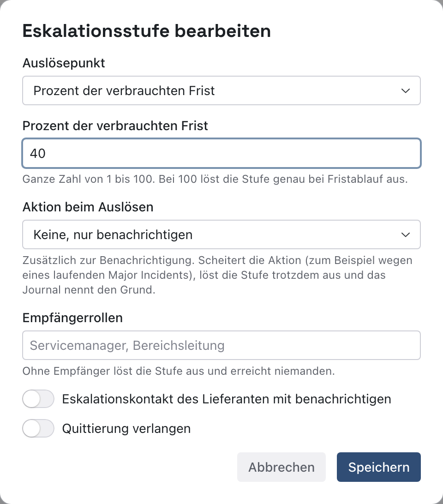Click the Auslösepunkt field label

click(64, 63)
